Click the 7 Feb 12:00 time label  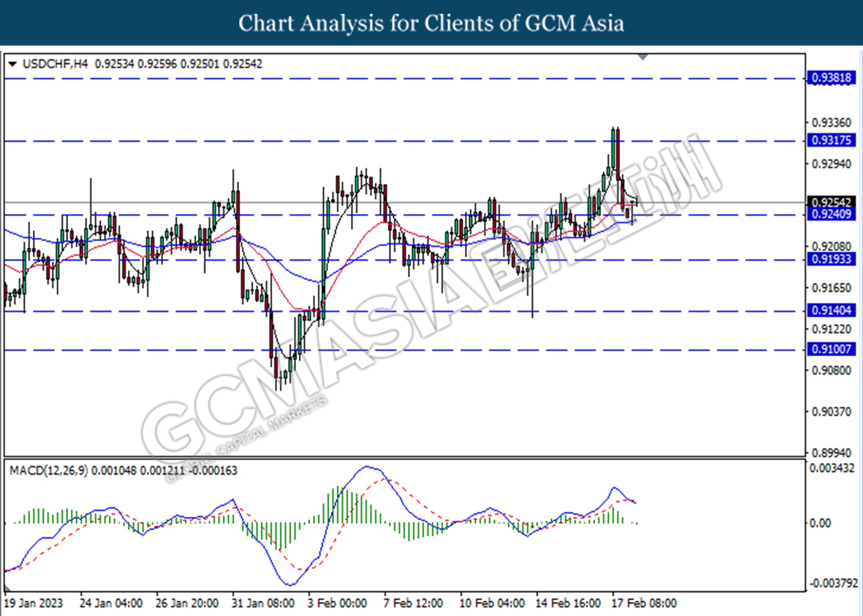[413, 603]
